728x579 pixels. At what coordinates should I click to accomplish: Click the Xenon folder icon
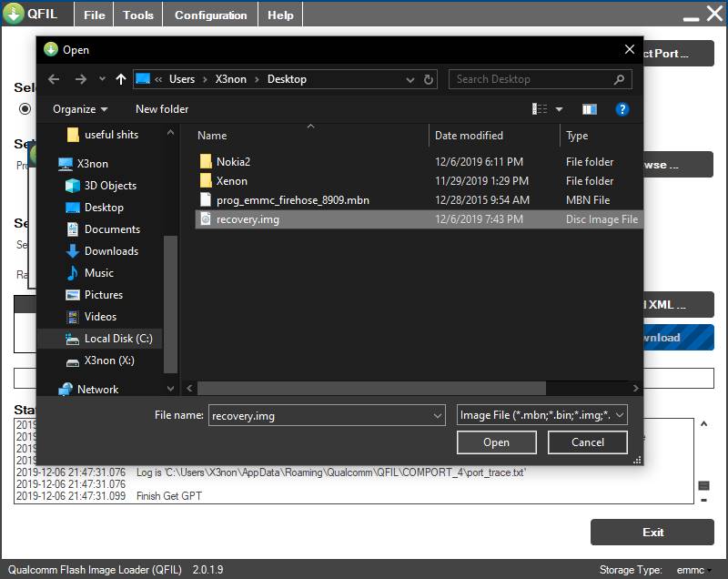[206, 180]
